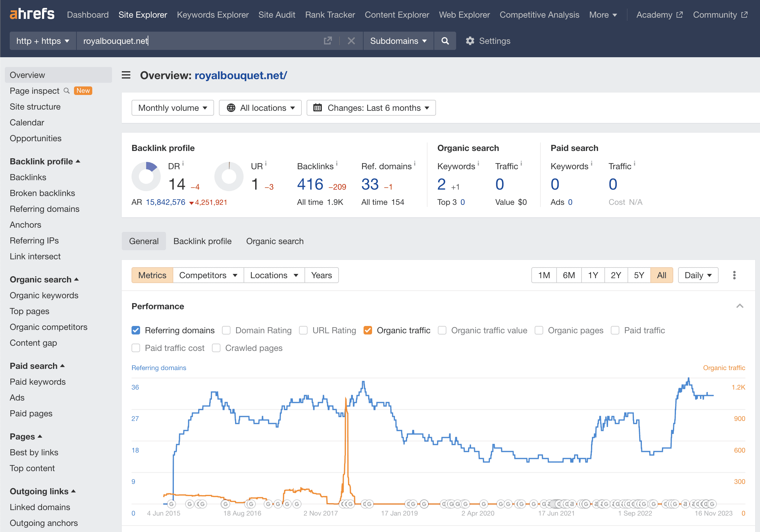Clear the URL with the X icon
Image resolution: width=760 pixels, height=532 pixels.
click(x=351, y=41)
